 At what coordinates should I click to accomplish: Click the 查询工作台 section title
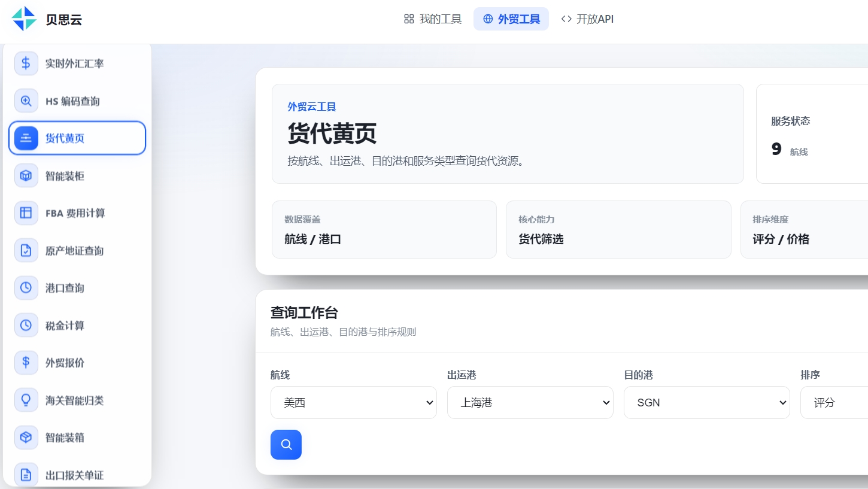(x=304, y=312)
